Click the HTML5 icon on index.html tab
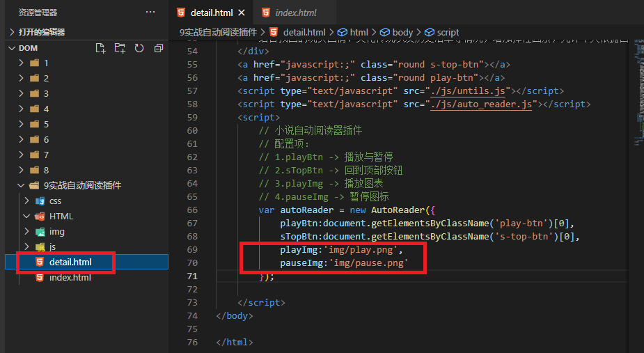Screen dimensions: 644x353 pyautogui.click(x=266, y=13)
